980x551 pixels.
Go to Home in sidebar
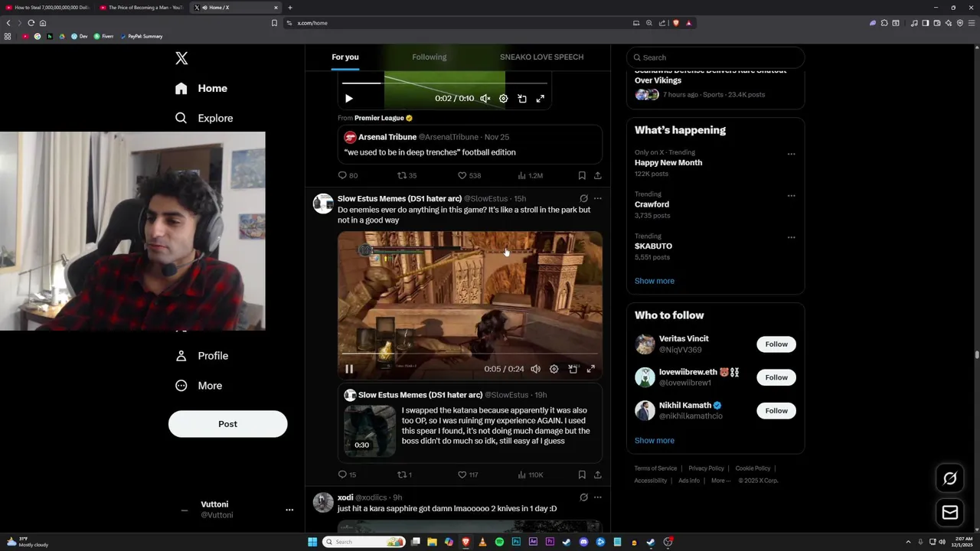coord(201,88)
